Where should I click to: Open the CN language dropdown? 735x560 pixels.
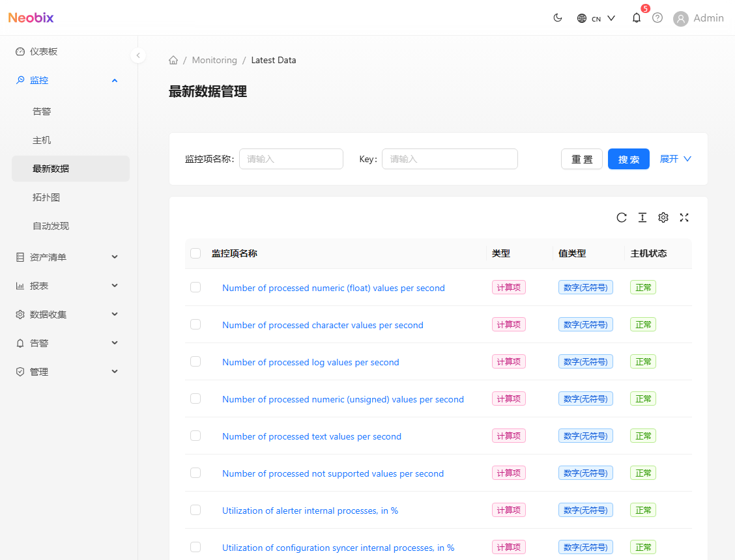pos(596,18)
